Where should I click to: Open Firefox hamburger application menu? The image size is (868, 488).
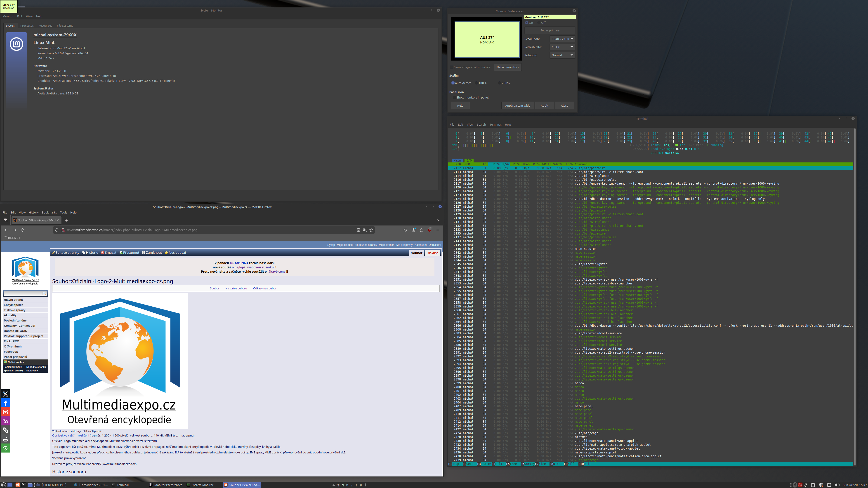click(x=438, y=230)
